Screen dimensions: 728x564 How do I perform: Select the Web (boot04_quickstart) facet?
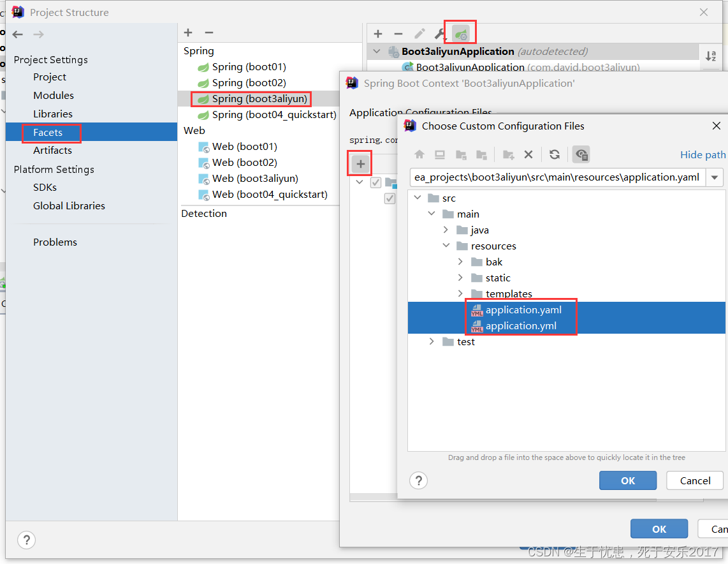[x=270, y=195]
